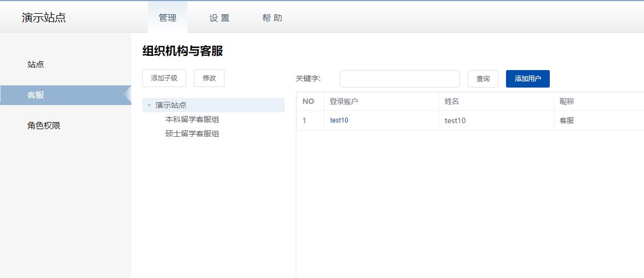This screenshot has height=278, width=644.
Task: Open the test10 login account link
Action: [340, 121]
